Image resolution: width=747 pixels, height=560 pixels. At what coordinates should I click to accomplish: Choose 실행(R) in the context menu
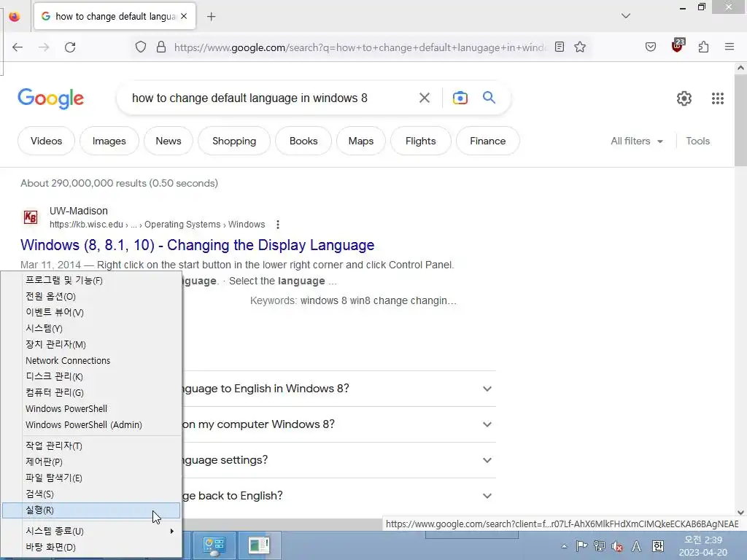coord(91,510)
